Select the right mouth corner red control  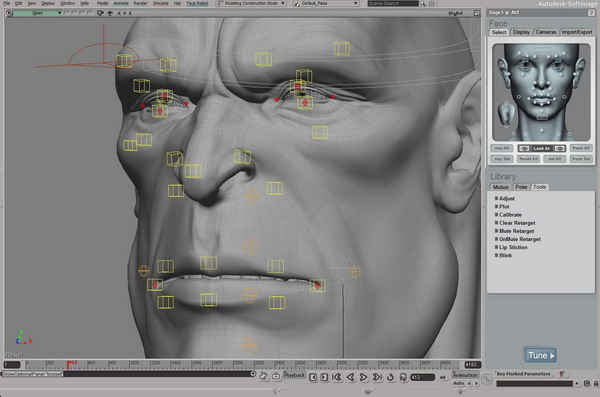[317, 285]
